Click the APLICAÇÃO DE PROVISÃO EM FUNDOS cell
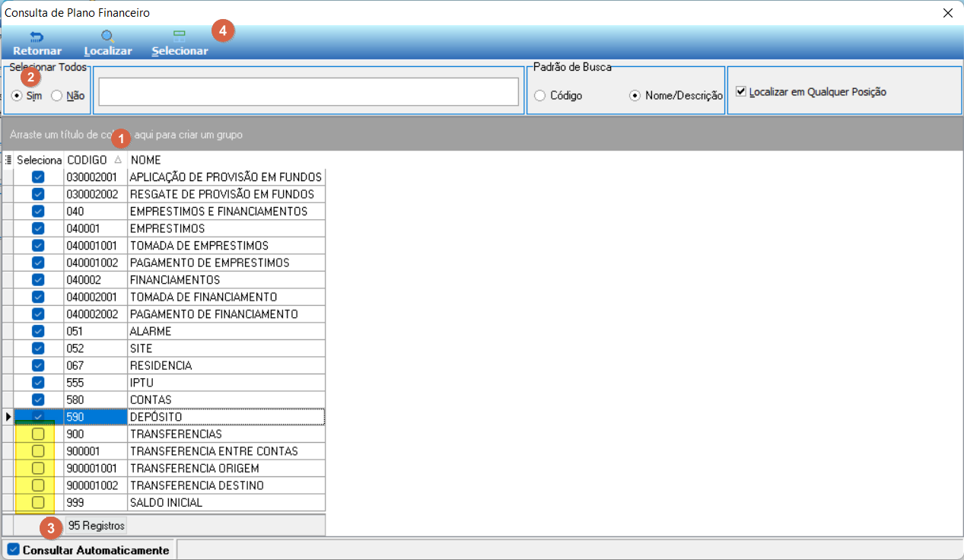The image size is (964, 560). (x=226, y=177)
